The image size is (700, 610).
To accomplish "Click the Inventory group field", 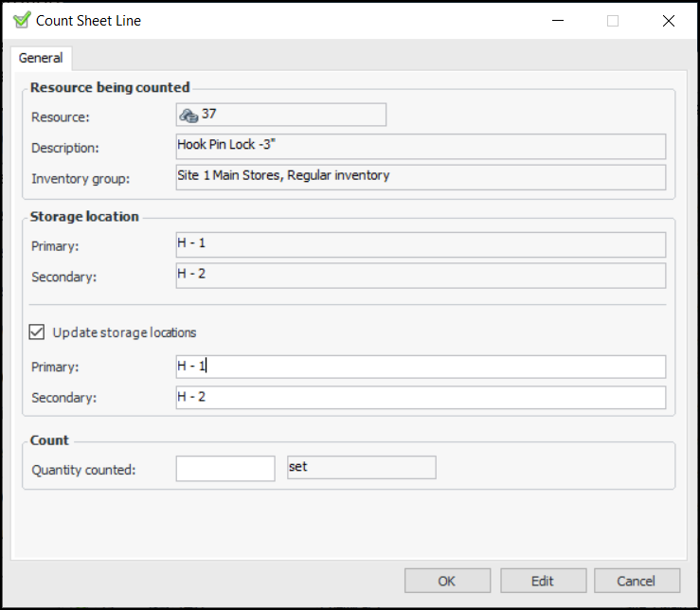I will tap(421, 177).
